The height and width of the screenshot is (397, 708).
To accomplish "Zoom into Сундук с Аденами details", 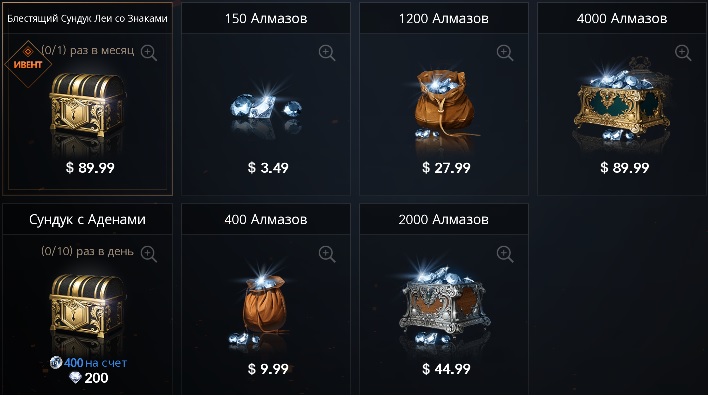I will click(x=149, y=254).
